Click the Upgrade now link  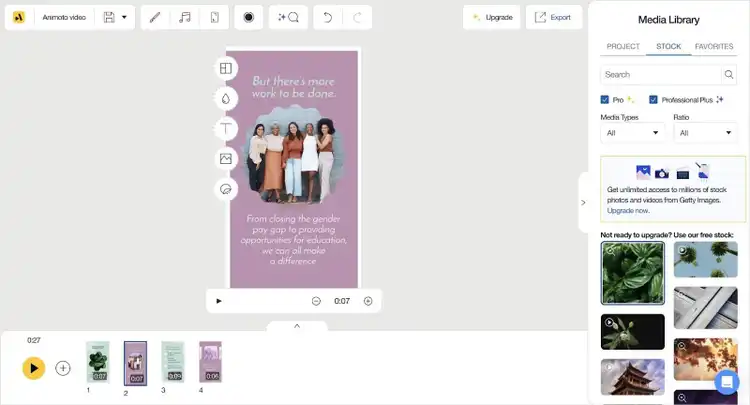(x=628, y=211)
